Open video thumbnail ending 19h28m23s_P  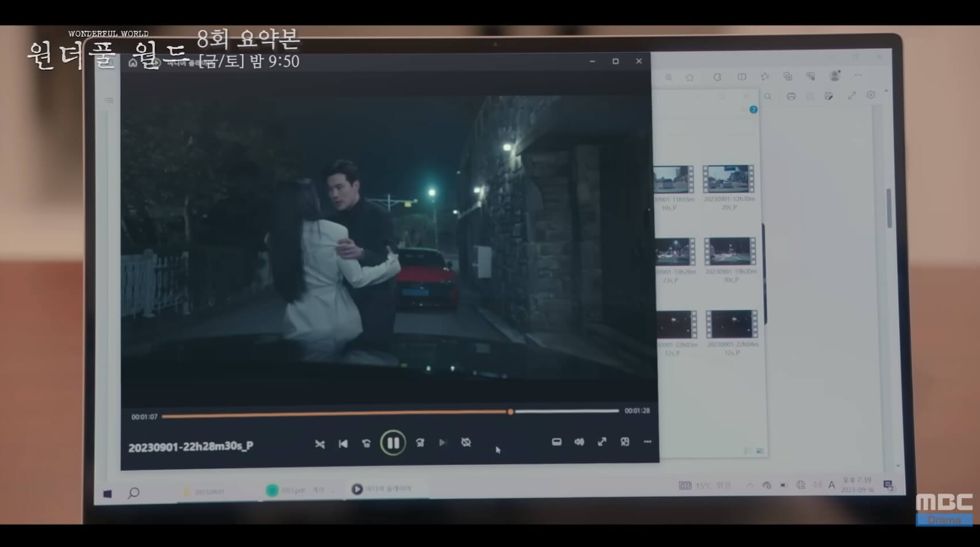tap(675, 260)
